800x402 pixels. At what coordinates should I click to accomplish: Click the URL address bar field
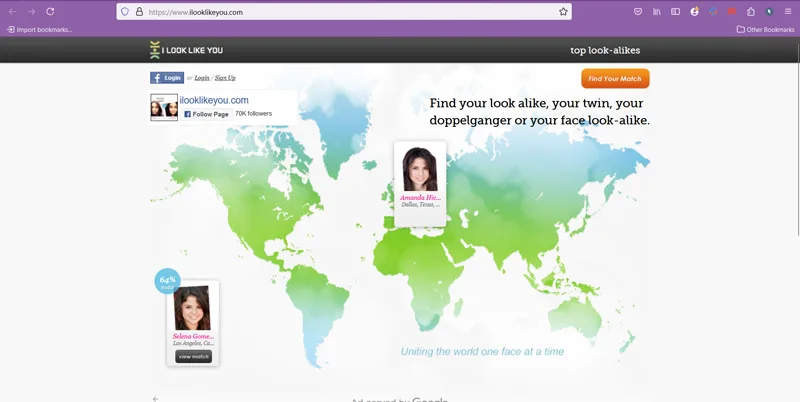[344, 12]
